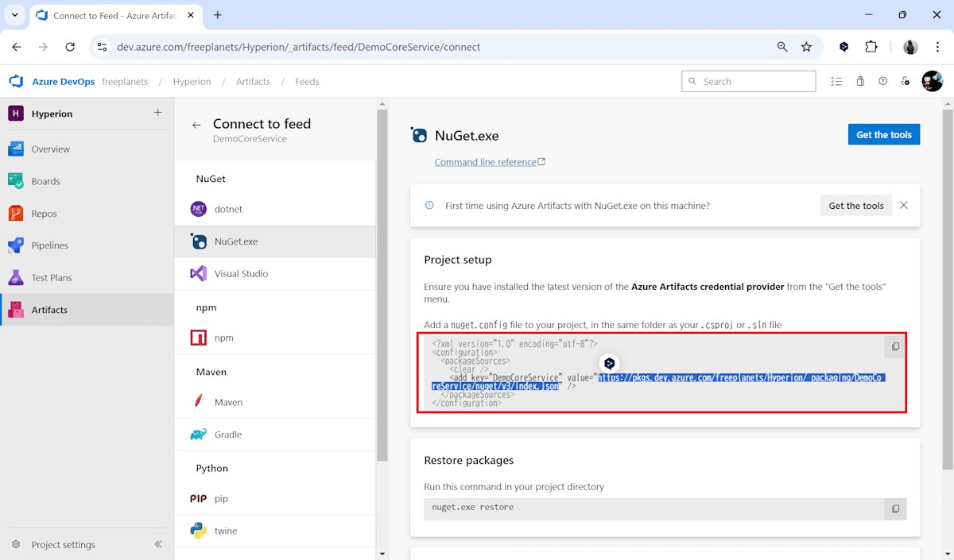Open Artifacts in project sidebar

pyautogui.click(x=87, y=310)
